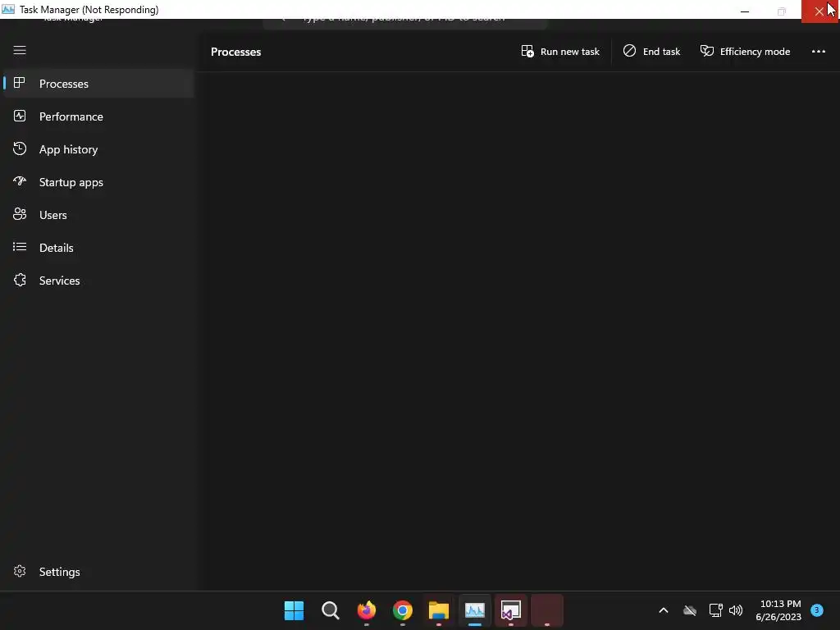Open Task Manager Settings
The width and height of the screenshot is (840, 630).
tap(98, 572)
